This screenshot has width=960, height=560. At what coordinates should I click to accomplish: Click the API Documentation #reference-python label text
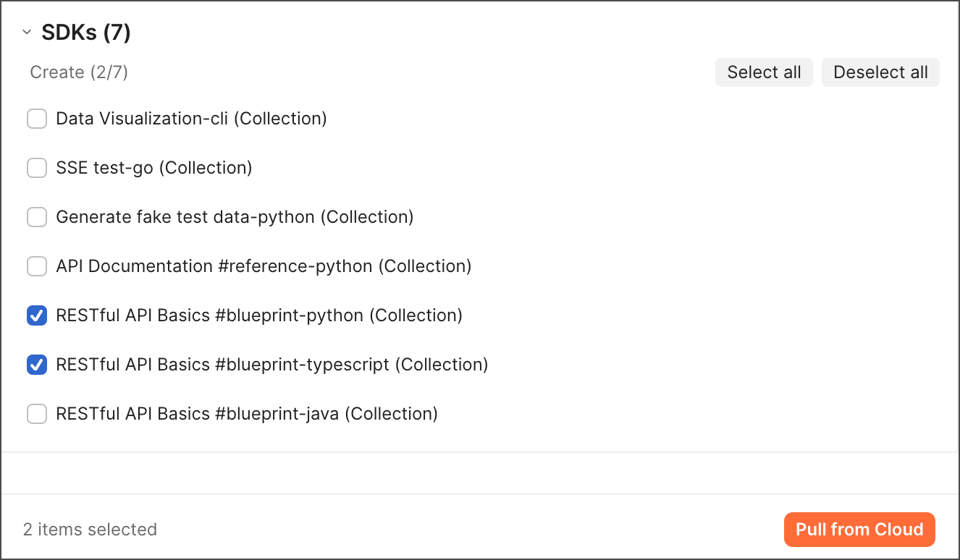coord(264,266)
